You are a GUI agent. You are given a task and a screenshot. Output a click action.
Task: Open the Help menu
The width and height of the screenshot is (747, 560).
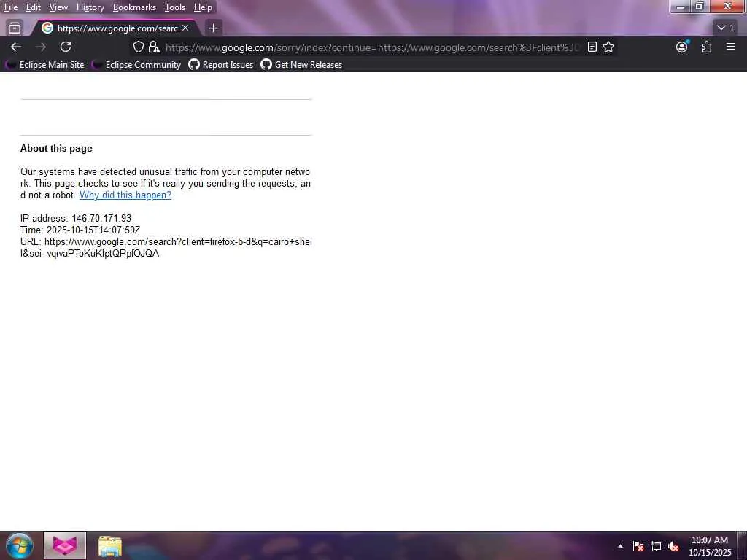pyautogui.click(x=203, y=7)
